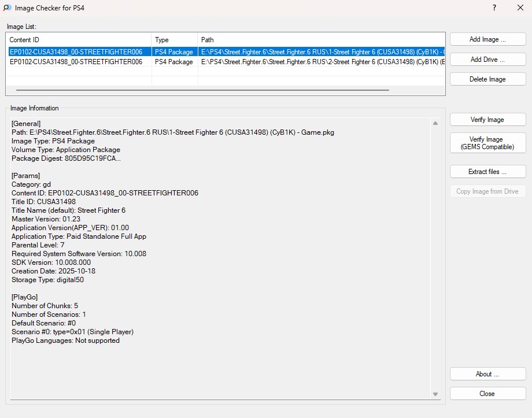The width and height of the screenshot is (532, 418).
Task: Sort the image list by Type column
Action: (x=174, y=40)
